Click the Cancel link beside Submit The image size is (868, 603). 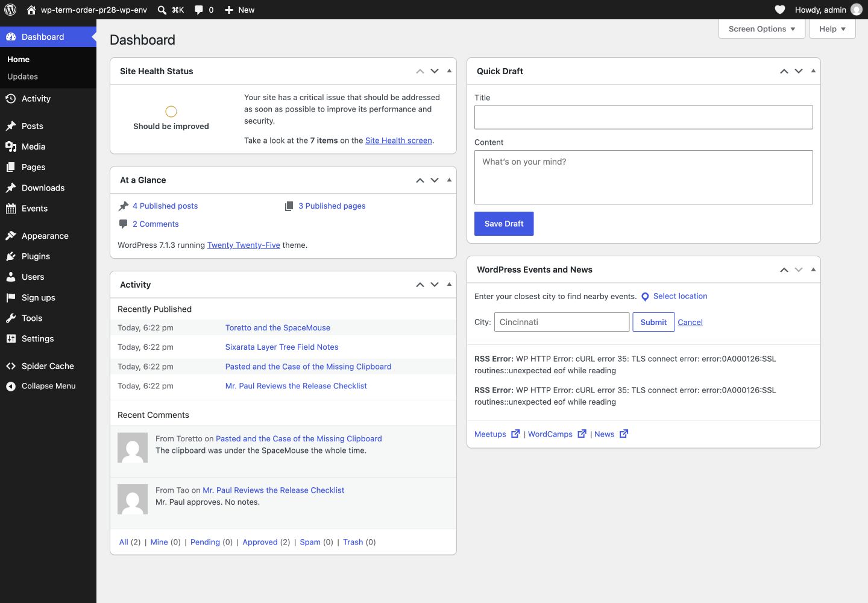[x=690, y=323]
